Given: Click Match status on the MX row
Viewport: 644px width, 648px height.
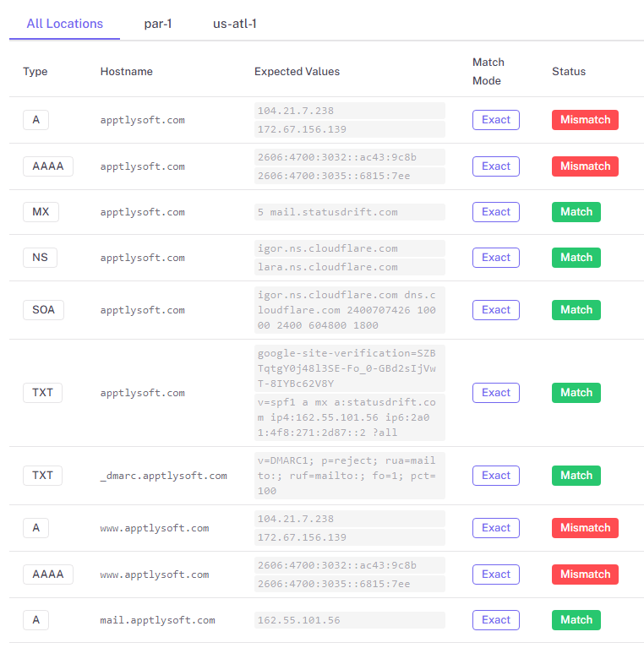Looking at the screenshot, I should click(576, 212).
